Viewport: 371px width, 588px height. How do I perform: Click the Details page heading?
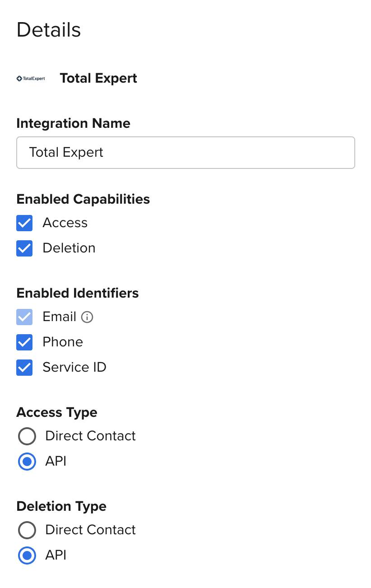(x=49, y=30)
